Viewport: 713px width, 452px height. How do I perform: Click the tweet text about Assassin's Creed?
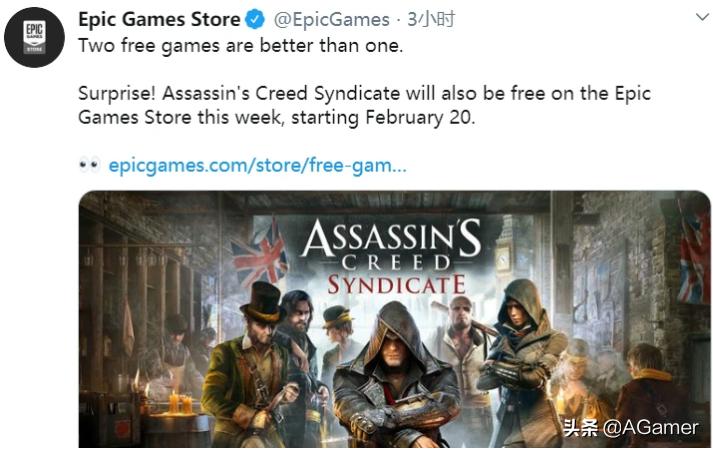tap(364, 105)
